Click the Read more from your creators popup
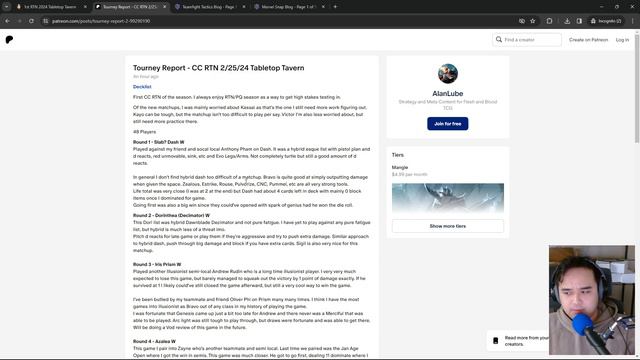Image resolution: width=640 pixels, height=360 pixels. [x=518, y=341]
